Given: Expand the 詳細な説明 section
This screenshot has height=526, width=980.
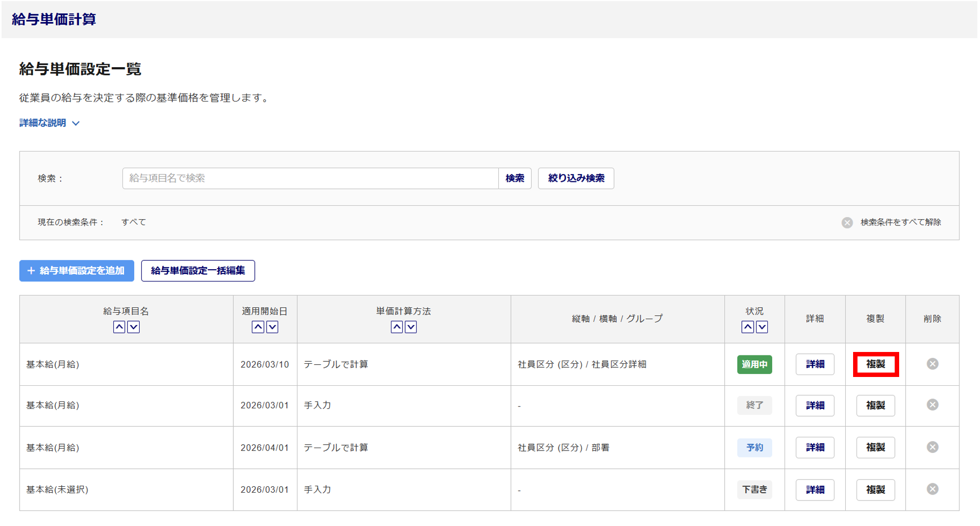Looking at the screenshot, I should coord(49,123).
